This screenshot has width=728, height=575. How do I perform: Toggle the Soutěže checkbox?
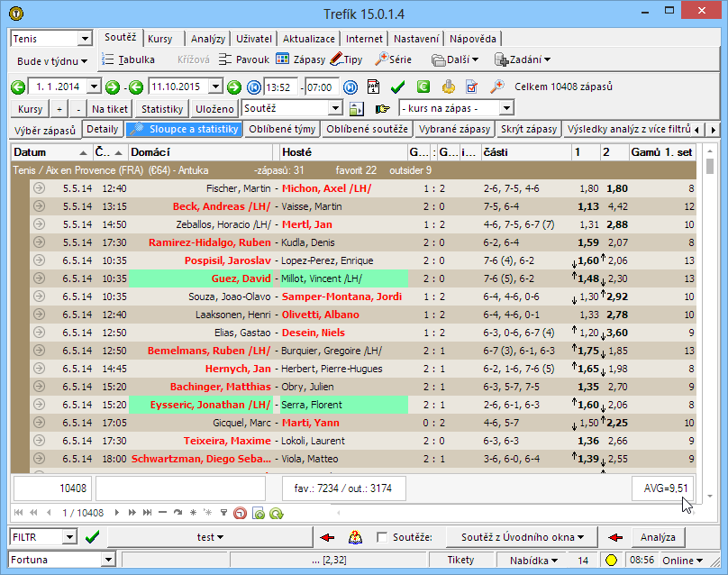383,538
